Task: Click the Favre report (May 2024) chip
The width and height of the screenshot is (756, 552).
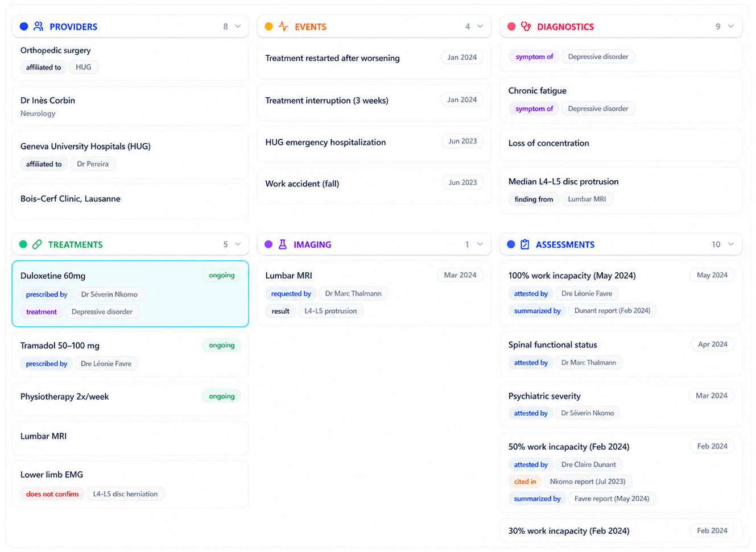Action: click(612, 499)
